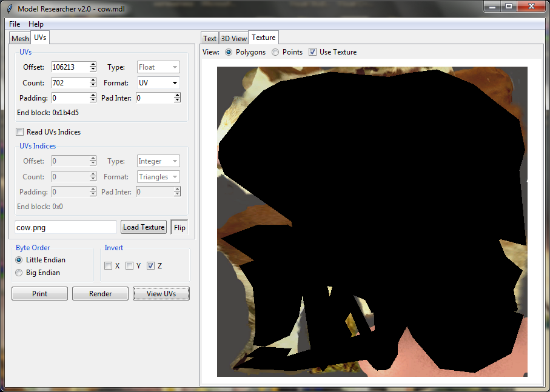Decrease the UVs Pad Inter value
The image size is (550, 392).
(x=178, y=101)
